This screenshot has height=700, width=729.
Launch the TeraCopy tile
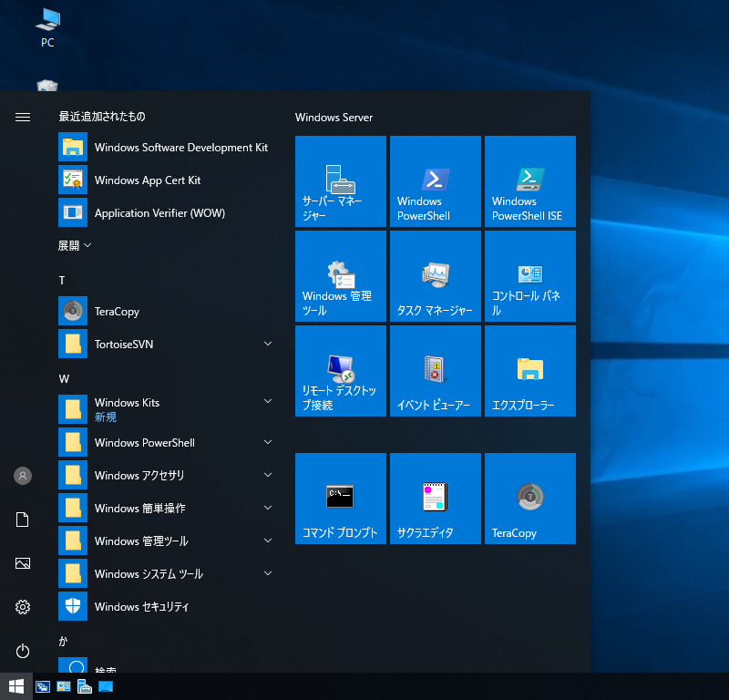(x=530, y=499)
